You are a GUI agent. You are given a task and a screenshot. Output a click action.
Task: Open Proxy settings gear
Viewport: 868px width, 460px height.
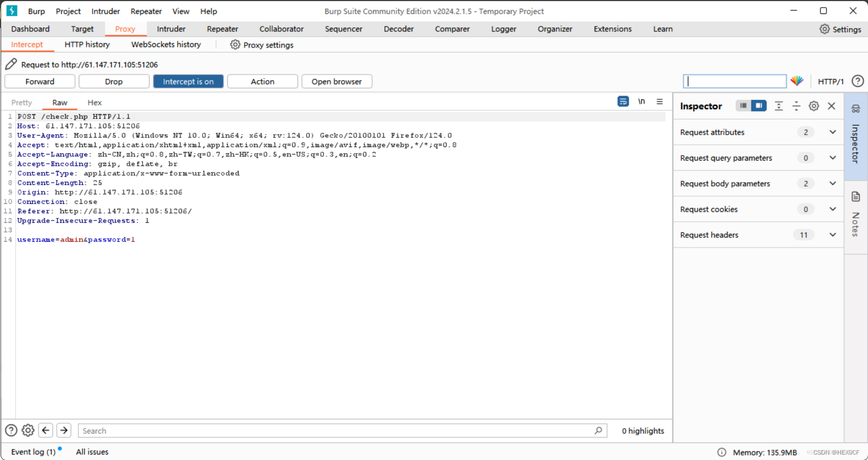pyautogui.click(x=235, y=45)
